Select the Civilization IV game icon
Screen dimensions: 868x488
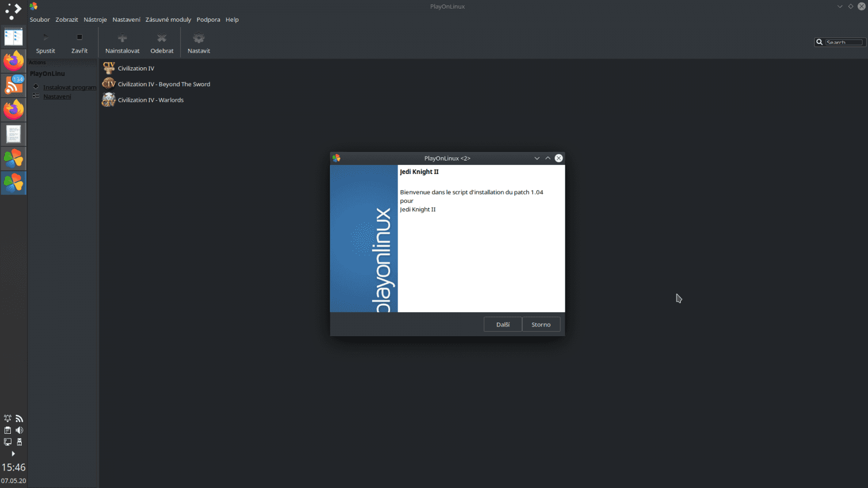coord(109,68)
